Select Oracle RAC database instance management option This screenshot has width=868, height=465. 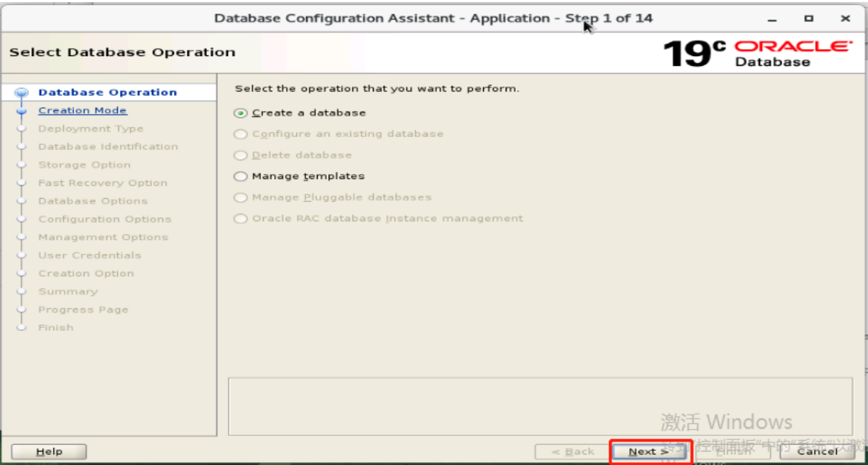[x=241, y=219]
